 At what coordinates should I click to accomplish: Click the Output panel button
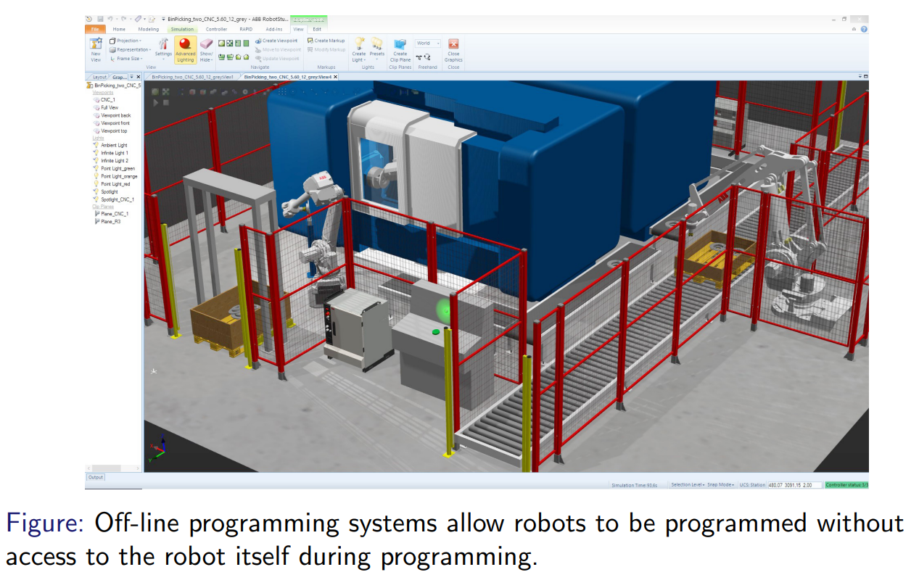coord(96,477)
